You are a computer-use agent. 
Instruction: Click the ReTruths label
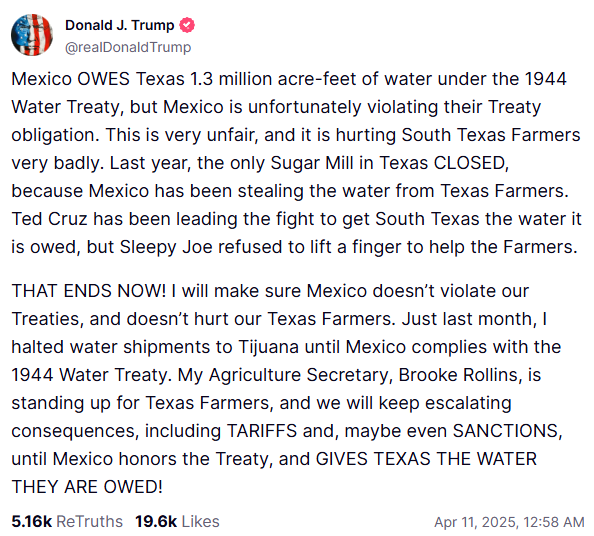tap(89, 521)
